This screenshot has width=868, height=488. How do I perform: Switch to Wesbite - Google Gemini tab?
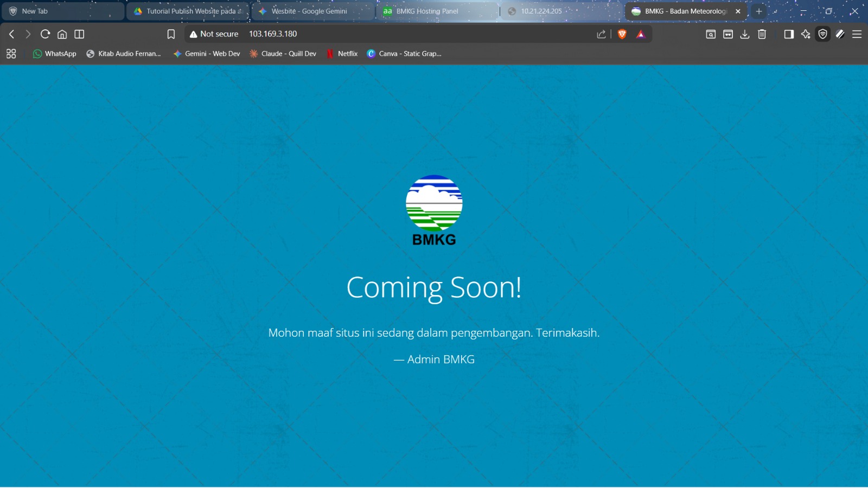pyautogui.click(x=313, y=11)
